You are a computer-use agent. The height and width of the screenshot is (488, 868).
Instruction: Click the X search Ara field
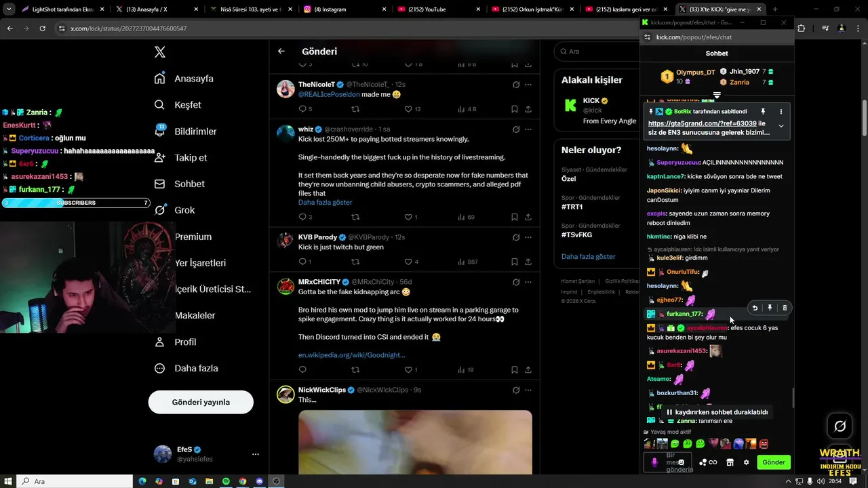597,52
